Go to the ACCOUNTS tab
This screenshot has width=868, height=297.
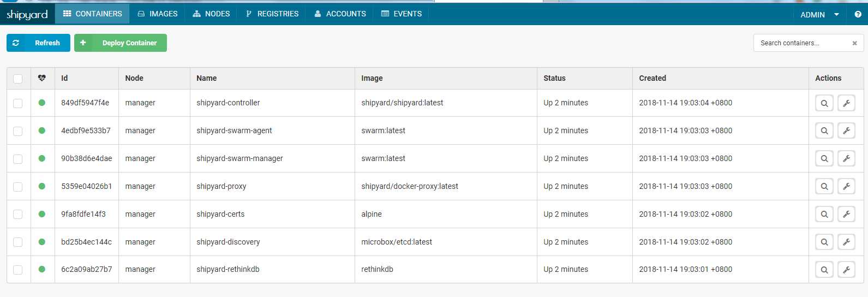point(340,14)
